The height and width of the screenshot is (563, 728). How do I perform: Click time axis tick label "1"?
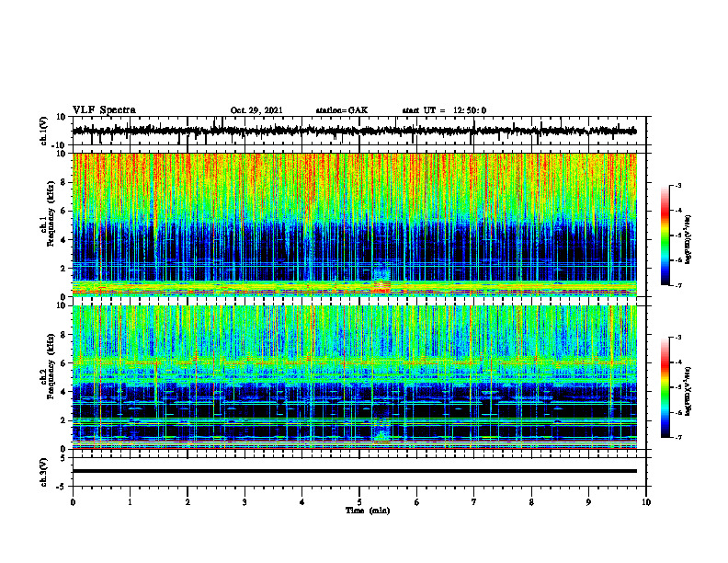click(x=130, y=502)
